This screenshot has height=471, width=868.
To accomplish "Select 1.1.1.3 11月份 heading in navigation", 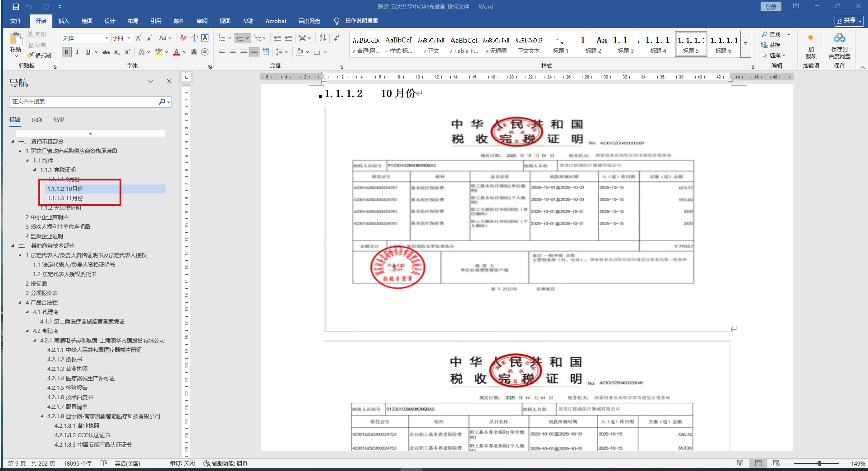I will click(x=65, y=199).
